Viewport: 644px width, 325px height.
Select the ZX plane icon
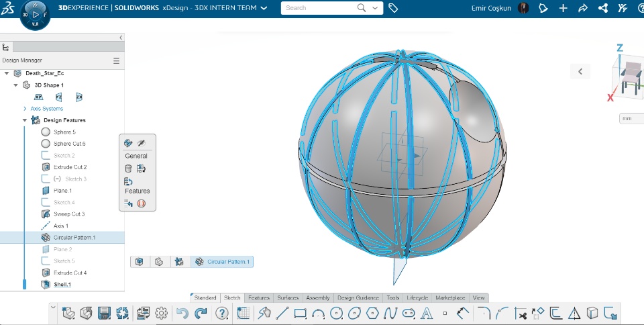(x=79, y=97)
